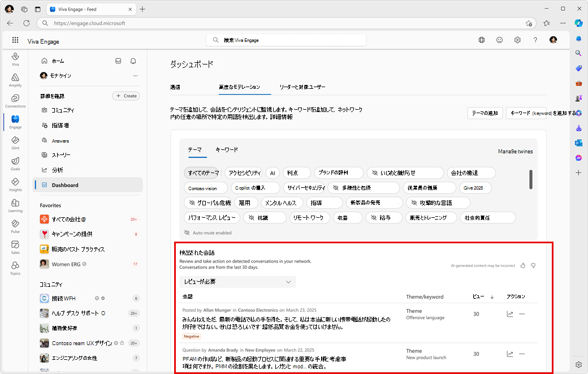The width and height of the screenshot is (588, 374).
Task: Give thumbs down on AI-generated content
Action: pyautogui.click(x=533, y=265)
